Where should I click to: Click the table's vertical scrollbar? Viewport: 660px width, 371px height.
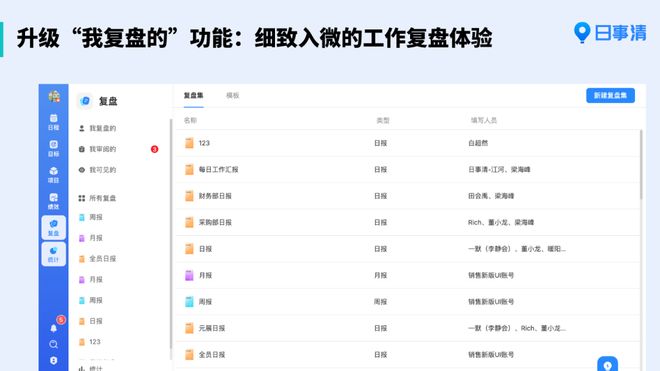tap(641, 164)
